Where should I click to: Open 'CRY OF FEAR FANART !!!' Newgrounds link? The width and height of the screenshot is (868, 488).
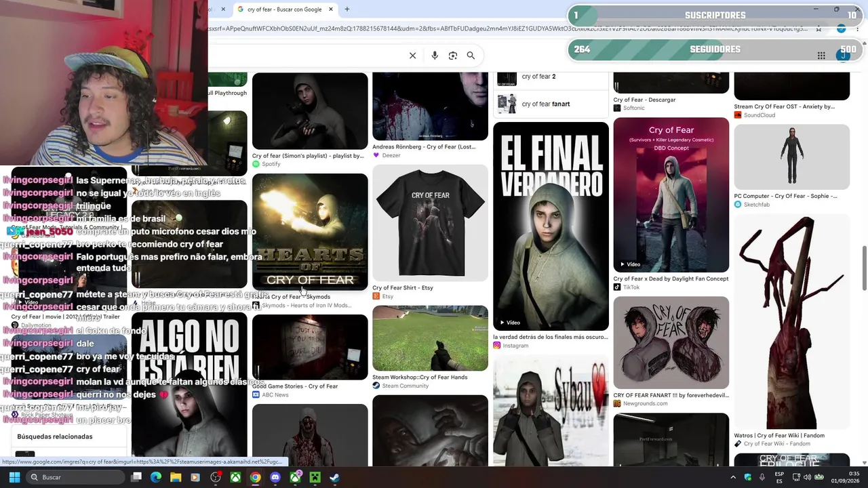click(671, 395)
